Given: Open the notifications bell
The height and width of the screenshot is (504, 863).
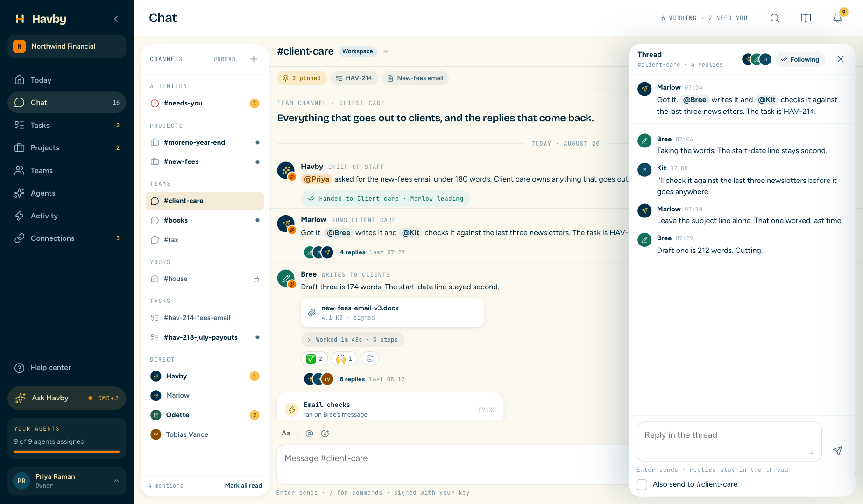Looking at the screenshot, I should click(x=837, y=18).
